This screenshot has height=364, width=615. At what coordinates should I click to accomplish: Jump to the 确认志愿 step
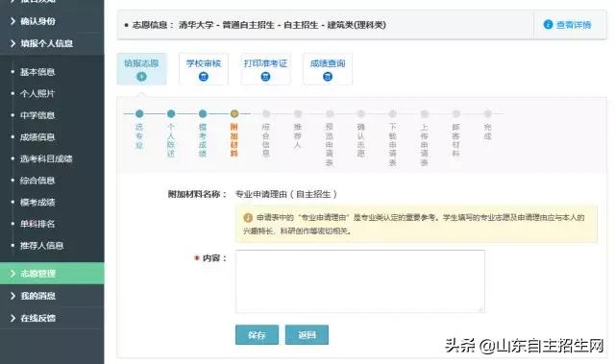(361, 113)
